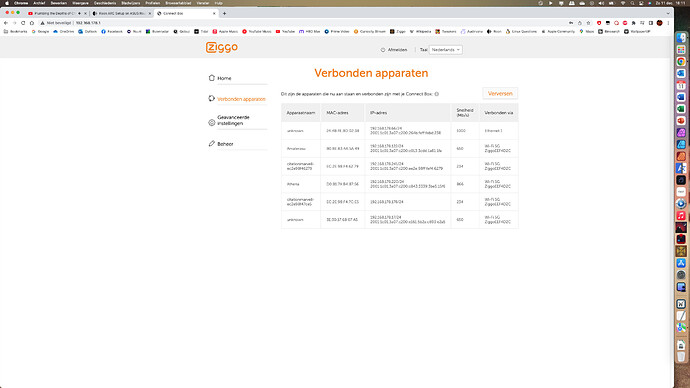This screenshot has height=388, width=690.
Task: Reload the page in Chrome
Action: (23, 23)
